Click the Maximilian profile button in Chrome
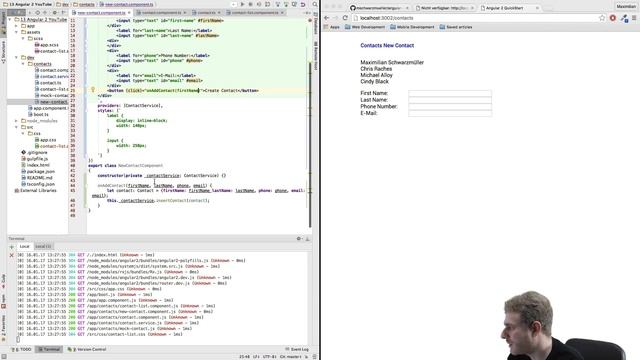 coord(626,7)
